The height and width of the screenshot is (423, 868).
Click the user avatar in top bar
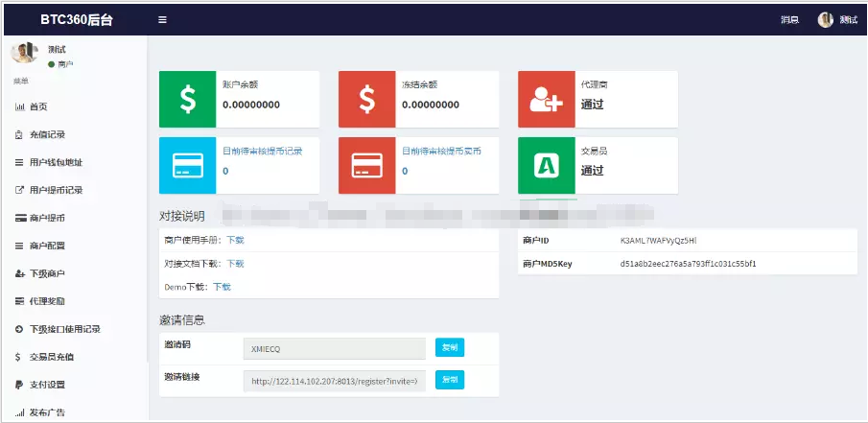[825, 20]
